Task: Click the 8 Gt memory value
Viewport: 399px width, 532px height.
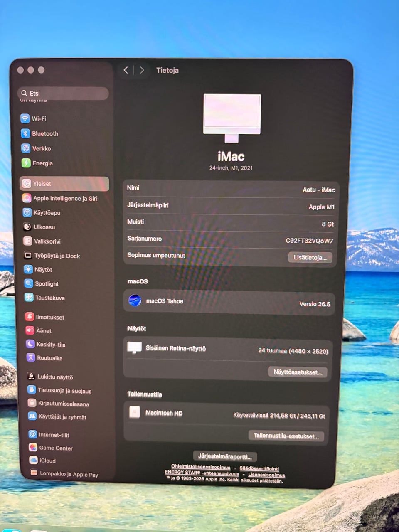Action: 328,224
